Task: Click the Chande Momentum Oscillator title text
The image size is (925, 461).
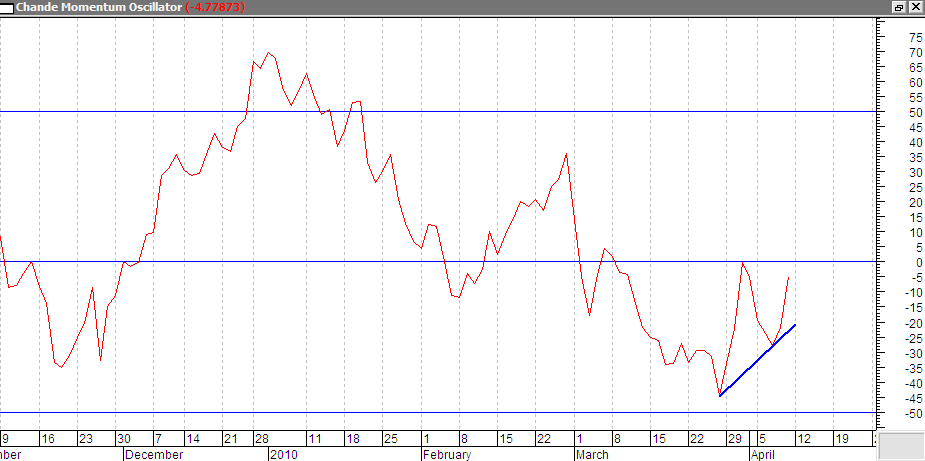Action: (x=99, y=7)
